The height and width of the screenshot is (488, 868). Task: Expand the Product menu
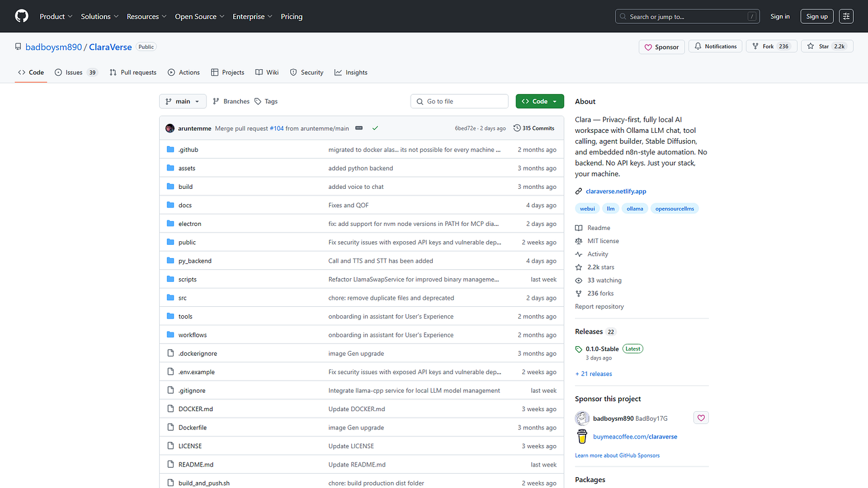coord(56,17)
